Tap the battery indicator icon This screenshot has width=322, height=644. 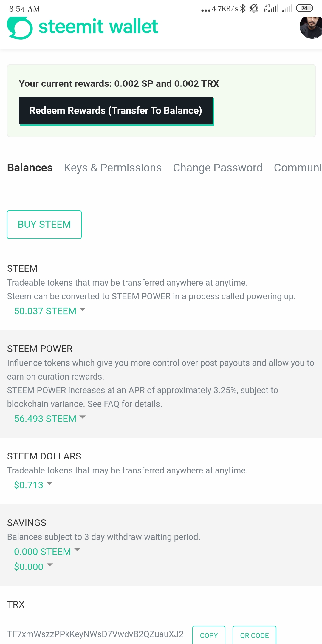click(304, 8)
